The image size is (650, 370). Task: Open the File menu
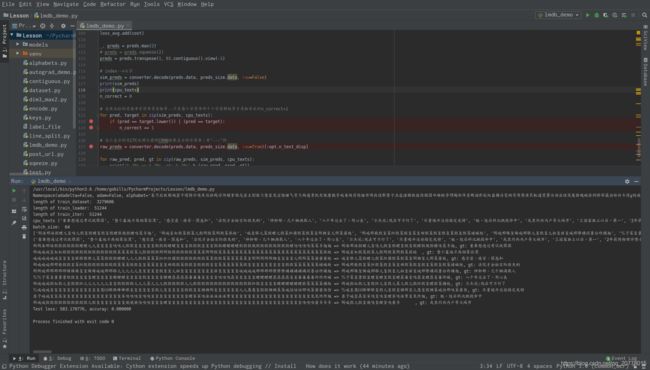point(8,4)
